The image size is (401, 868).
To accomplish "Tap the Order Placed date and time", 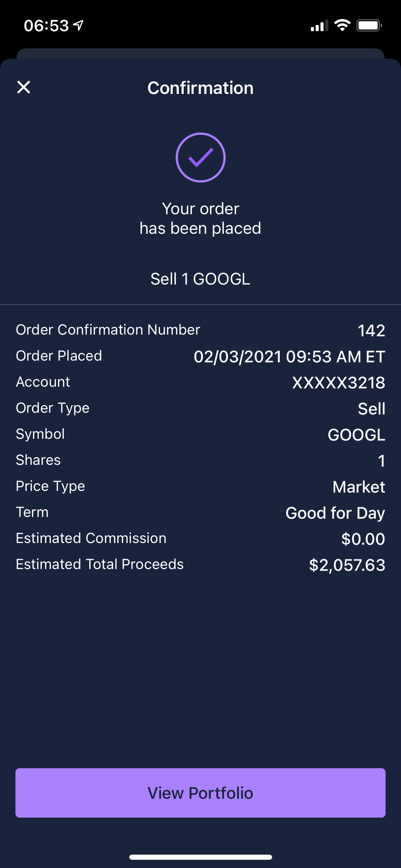I will click(x=289, y=357).
